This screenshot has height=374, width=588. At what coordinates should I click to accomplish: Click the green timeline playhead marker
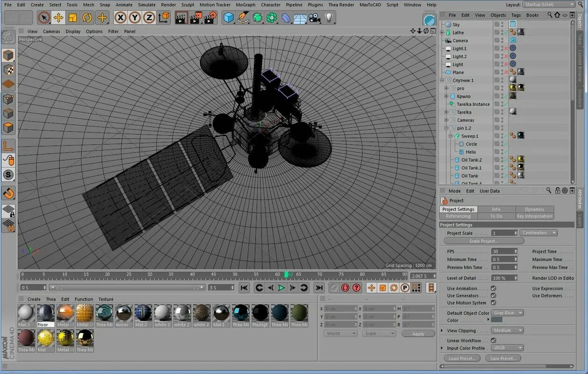[286, 274]
